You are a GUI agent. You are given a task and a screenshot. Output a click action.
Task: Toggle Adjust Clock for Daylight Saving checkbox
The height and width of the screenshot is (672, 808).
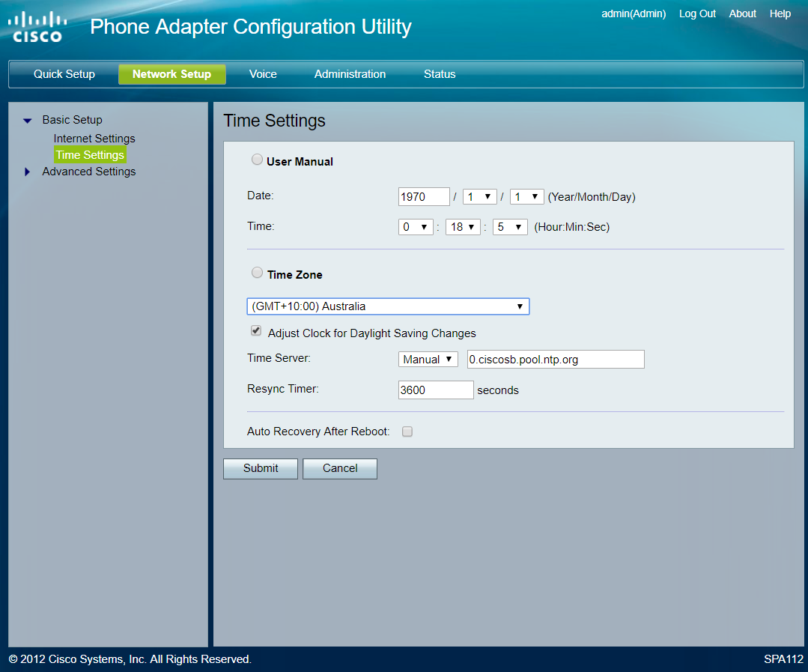tap(256, 330)
